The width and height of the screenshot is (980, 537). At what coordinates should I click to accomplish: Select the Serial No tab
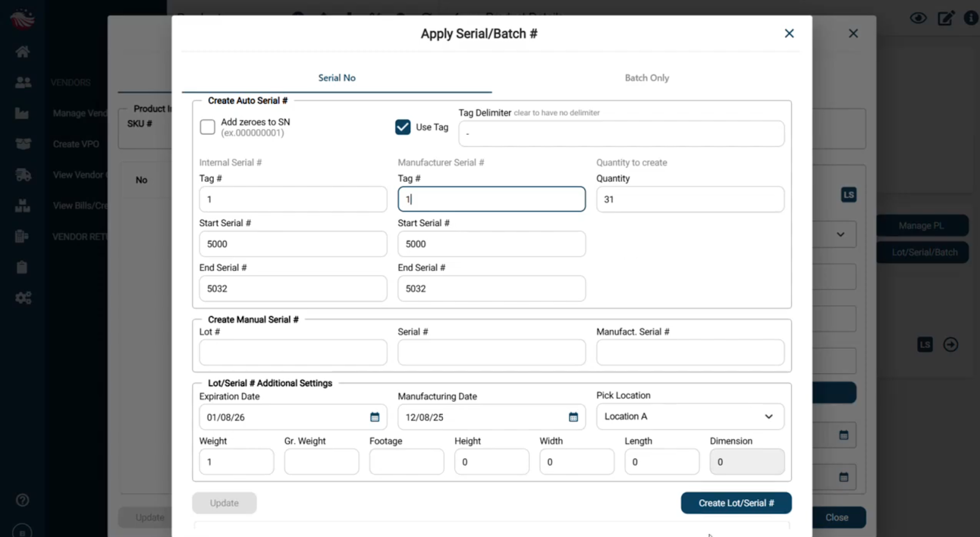tap(337, 78)
